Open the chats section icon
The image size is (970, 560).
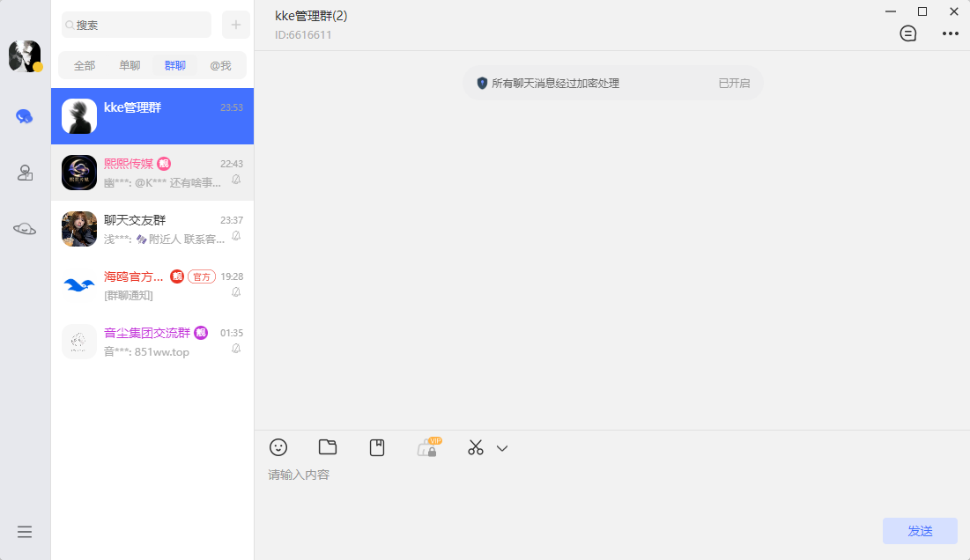(24, 116)
